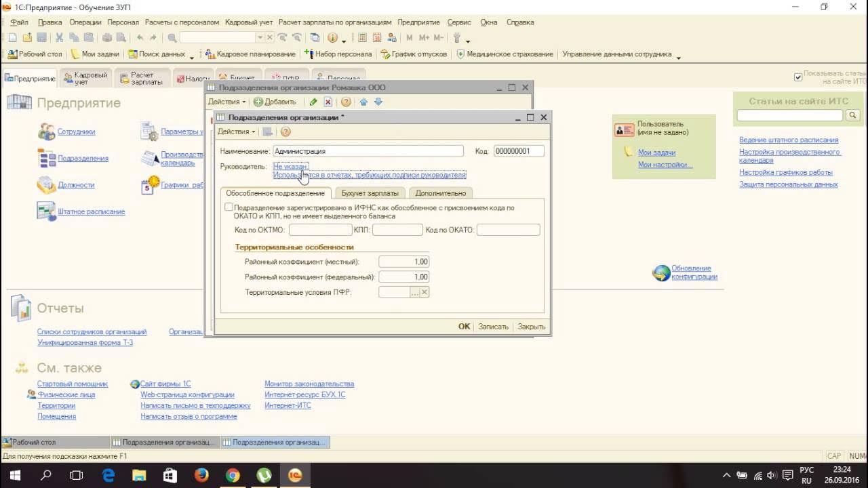Screen dimensions: 868x488
Task: Click the Cut scissors toolbar icon
Action: click(60, 38)
